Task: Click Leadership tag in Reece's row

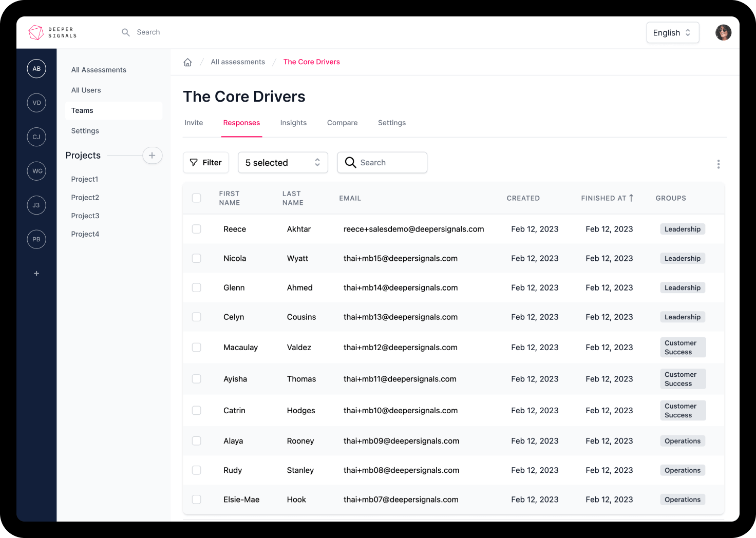Action: click(683, 229)
